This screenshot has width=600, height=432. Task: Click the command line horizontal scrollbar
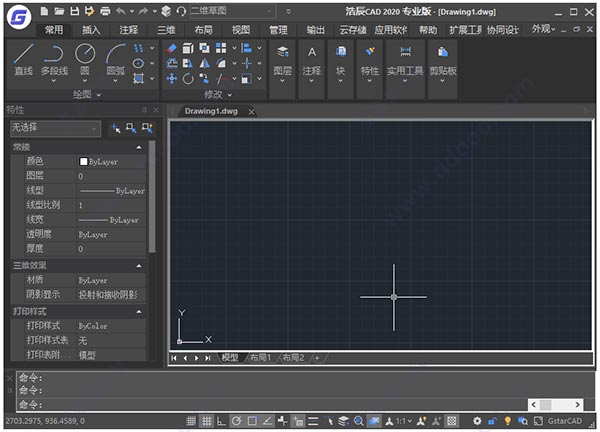pyautogui.click(x=555, y=404)
